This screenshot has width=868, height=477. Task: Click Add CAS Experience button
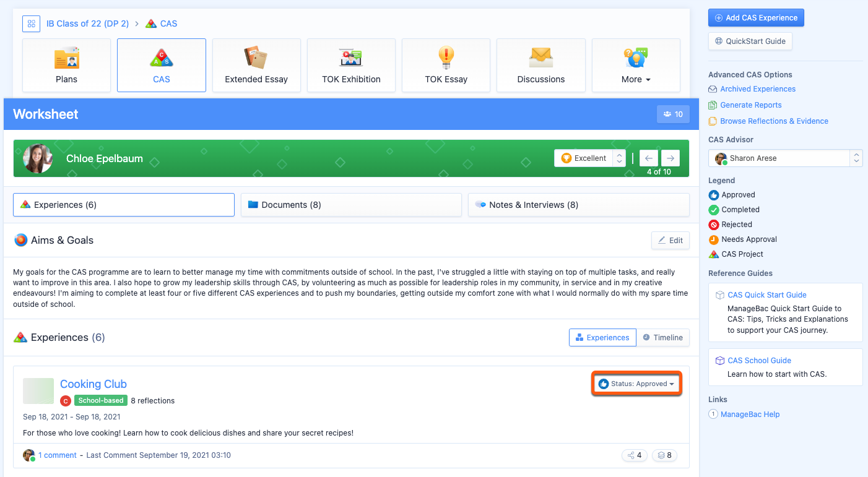[x=756, y=18]
